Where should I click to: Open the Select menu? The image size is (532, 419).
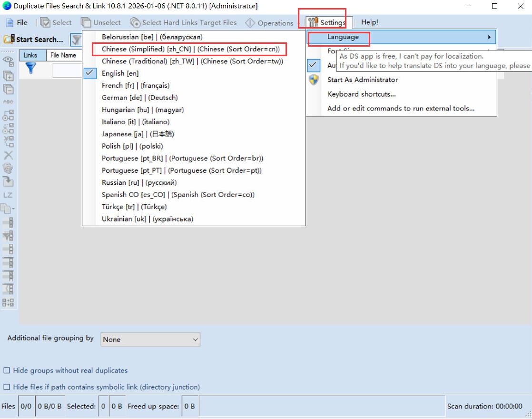click(x=56, y=23)
